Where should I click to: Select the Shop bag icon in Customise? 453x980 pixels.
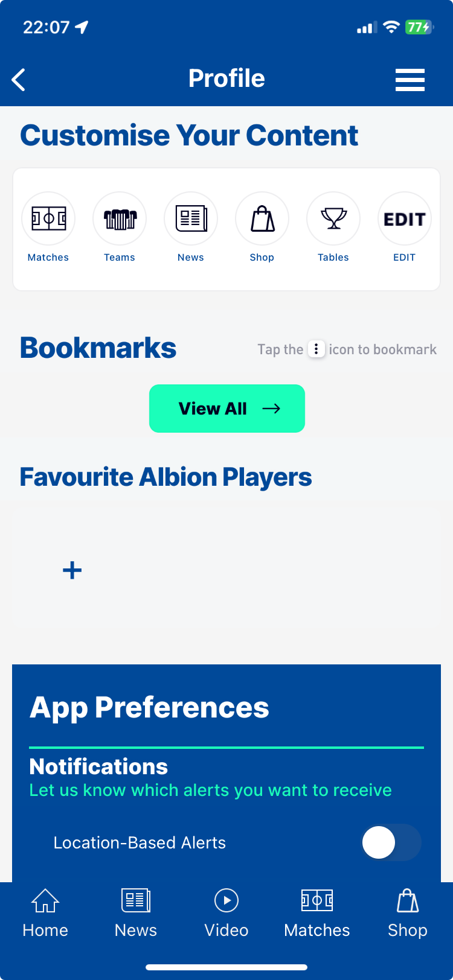point(262,218)
